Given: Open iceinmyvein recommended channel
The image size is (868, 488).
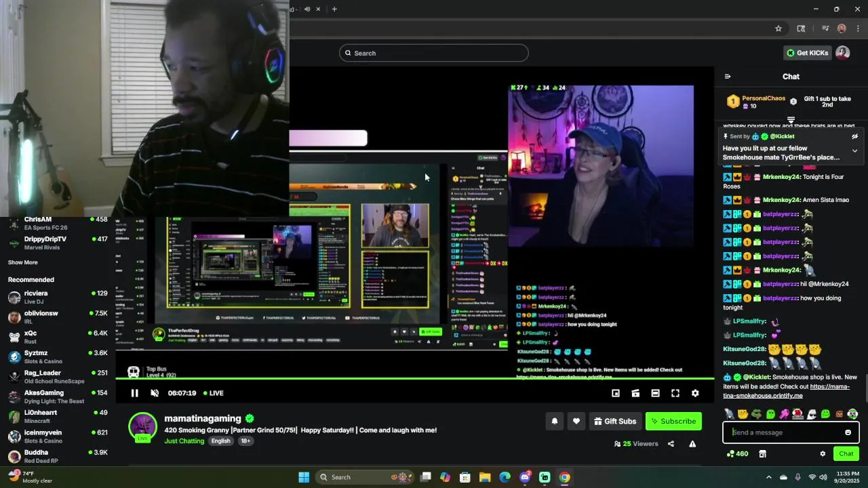Looking at the screenshot, I should (x=58, y=436).
